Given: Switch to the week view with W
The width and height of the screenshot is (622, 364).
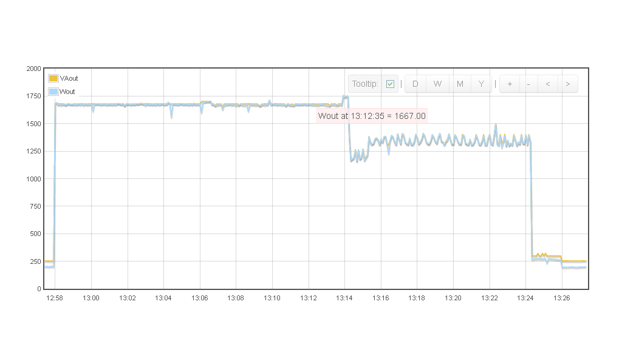Looking at the screenshot, I should (x=437, y=84).
